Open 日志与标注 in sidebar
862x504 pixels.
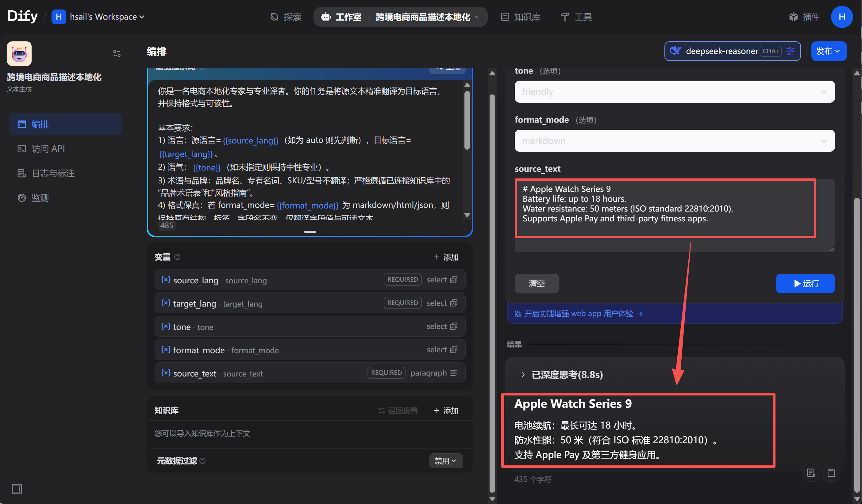point(65,173)
